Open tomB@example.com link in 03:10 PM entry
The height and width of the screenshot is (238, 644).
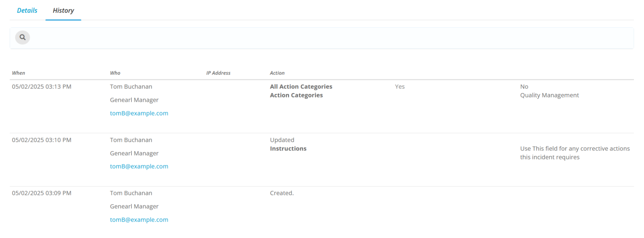pyautogui.click(x=139, y=167)
